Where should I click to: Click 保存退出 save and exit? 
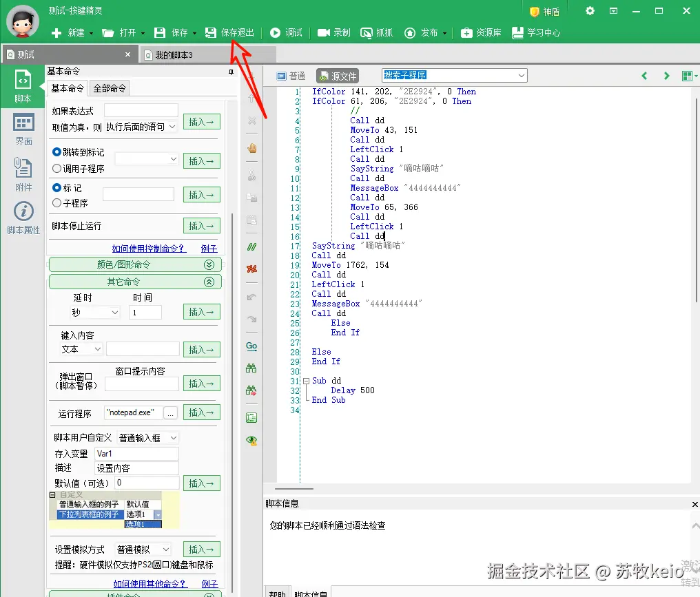click(x=229, y=32)
